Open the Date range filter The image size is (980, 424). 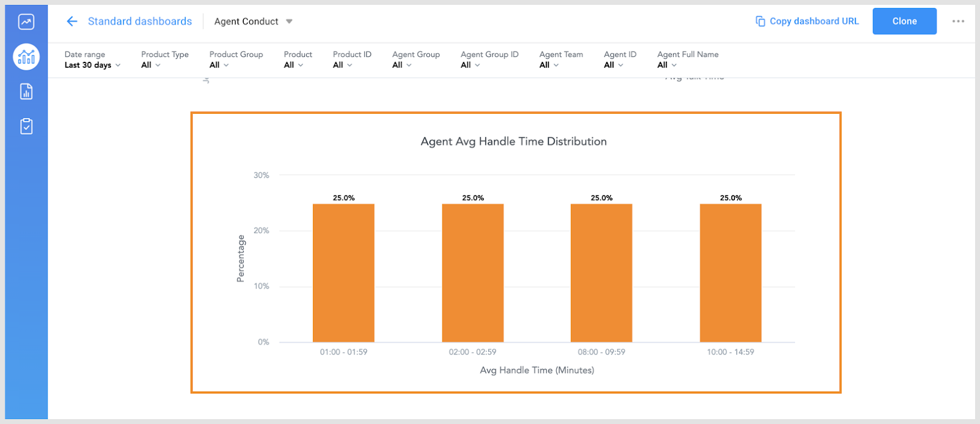click(x=91, y=65)
